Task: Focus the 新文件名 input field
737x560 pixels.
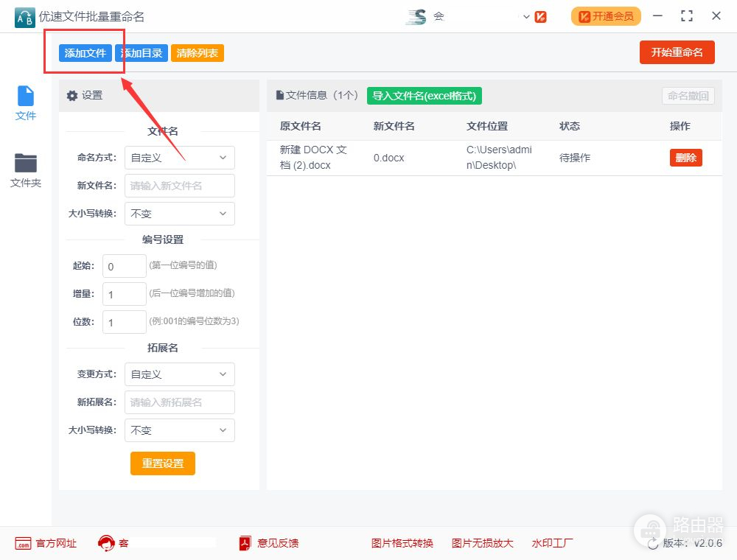Action: [x=179, y=186]
